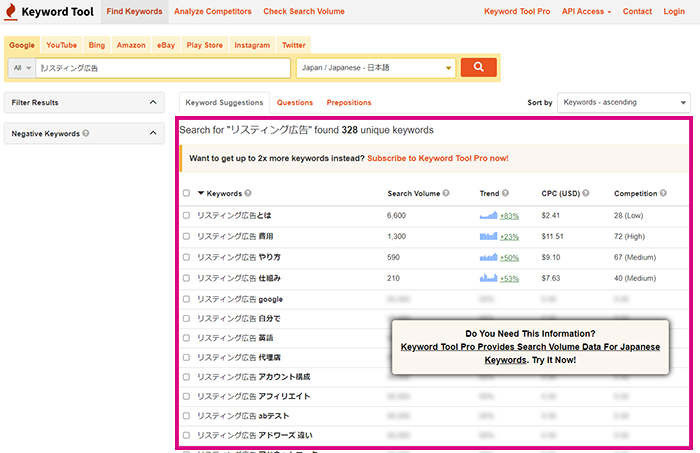The width and height of the screenshot is (700, 453).
Task: Open help icon beside CPC (USD) header
Action: click(586, 193)
